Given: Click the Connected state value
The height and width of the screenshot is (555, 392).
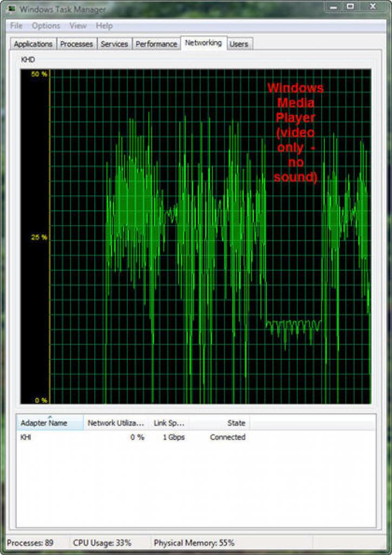Looking at the screenshot, I should pos(227,437).
